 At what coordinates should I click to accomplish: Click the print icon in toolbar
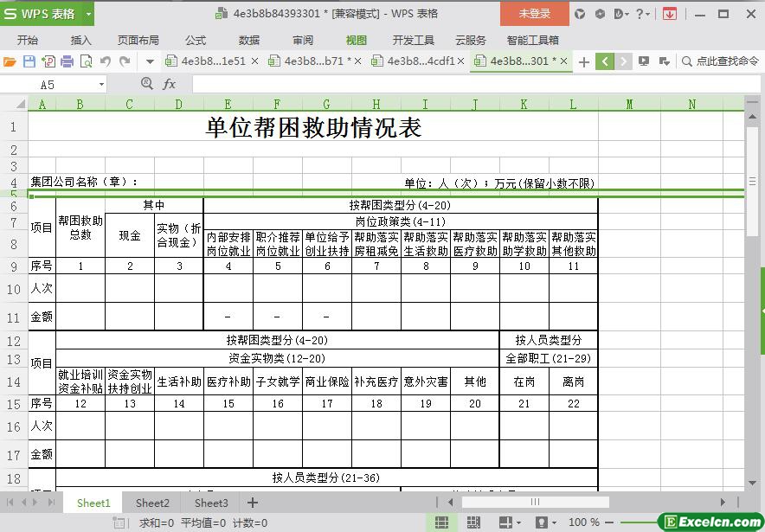pyautogui.click(x=67, y=61)
